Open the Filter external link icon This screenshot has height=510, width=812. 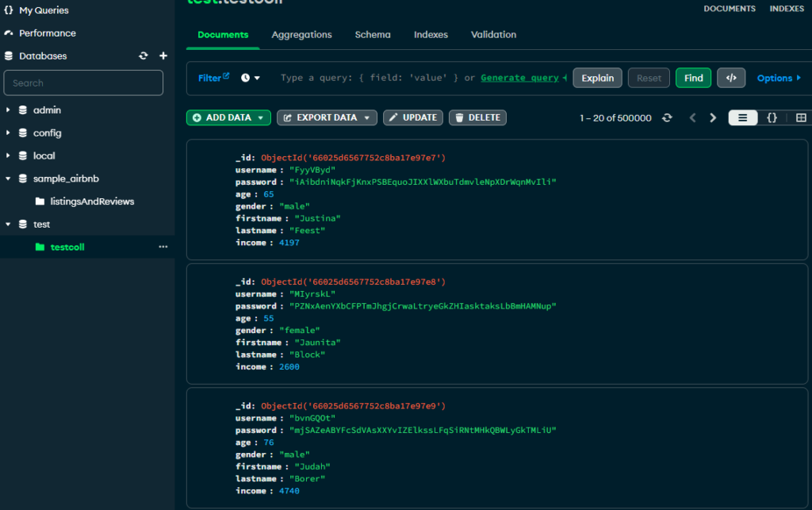226,75
